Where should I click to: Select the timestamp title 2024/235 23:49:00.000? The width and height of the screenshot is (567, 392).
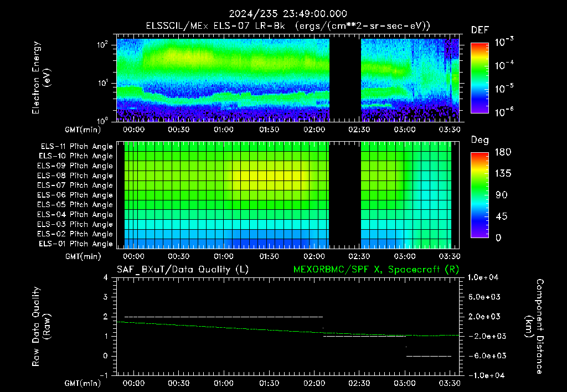[288, 14]
